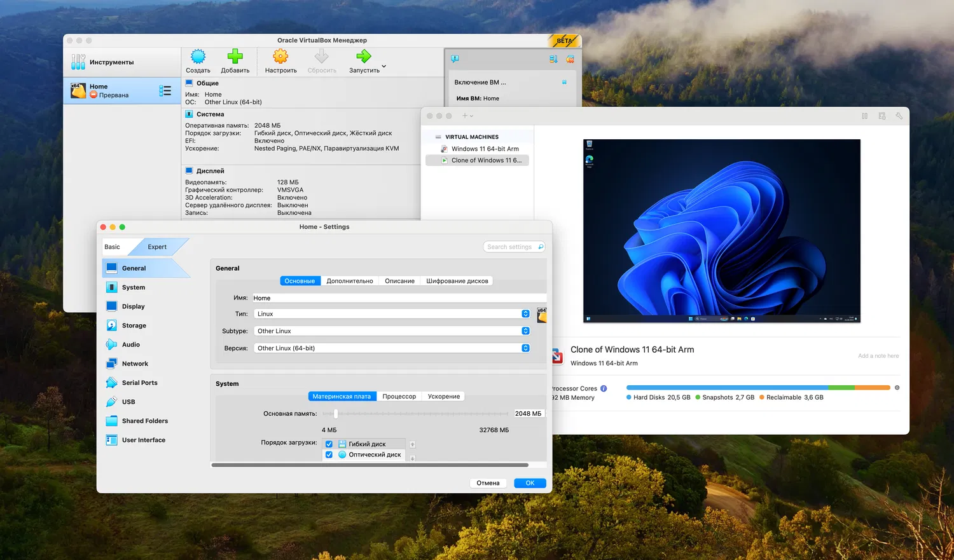954x560 pixels.
Task: Click Processor Cores info icon
Action: point(604,388)
